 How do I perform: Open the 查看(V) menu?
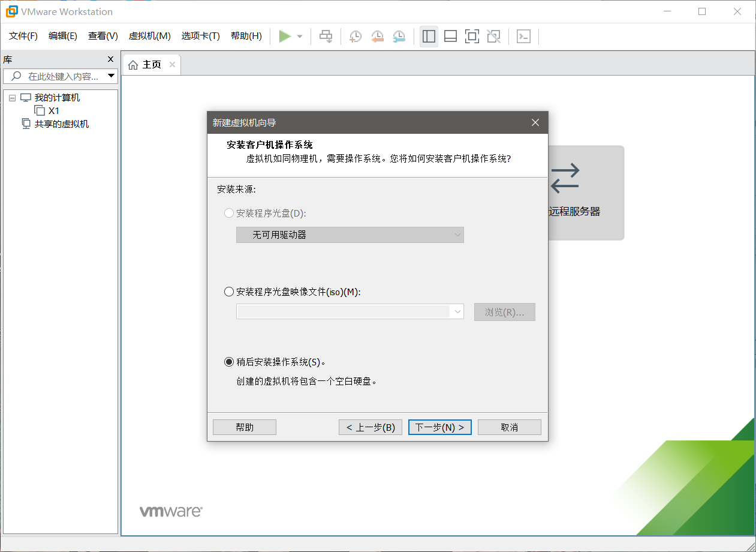coord(103,36)
